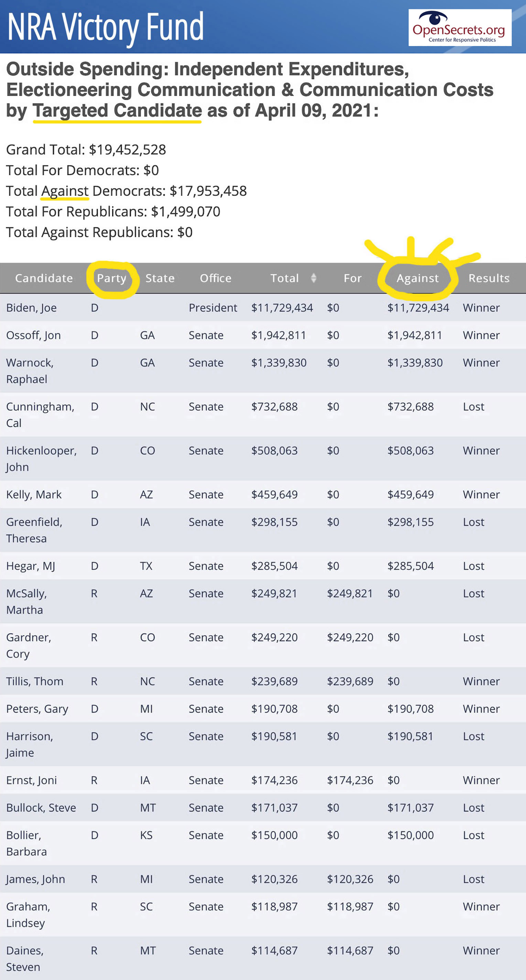This screenshot has height=980, width=526.
Task: Click the Grand Total $19,452,528 line
Action: click(x=86, y=150)
